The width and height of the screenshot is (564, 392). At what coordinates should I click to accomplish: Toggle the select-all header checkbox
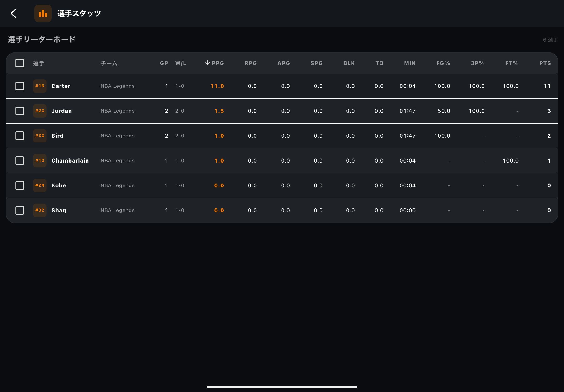coord(20,63)
